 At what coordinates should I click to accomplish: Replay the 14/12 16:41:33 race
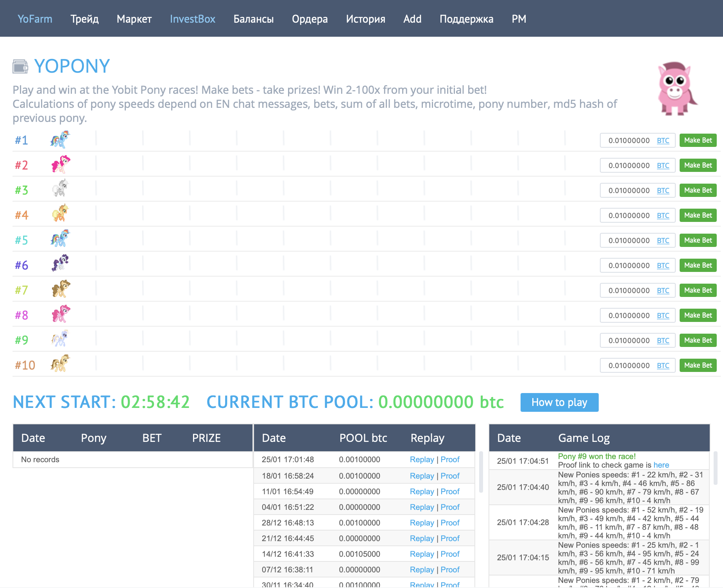[422, 554]
